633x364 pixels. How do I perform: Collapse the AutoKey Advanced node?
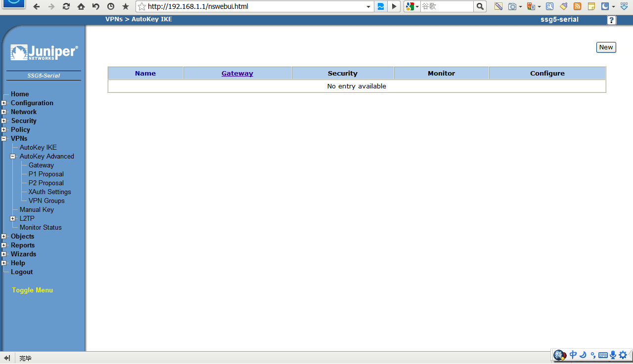pos(13,157)
